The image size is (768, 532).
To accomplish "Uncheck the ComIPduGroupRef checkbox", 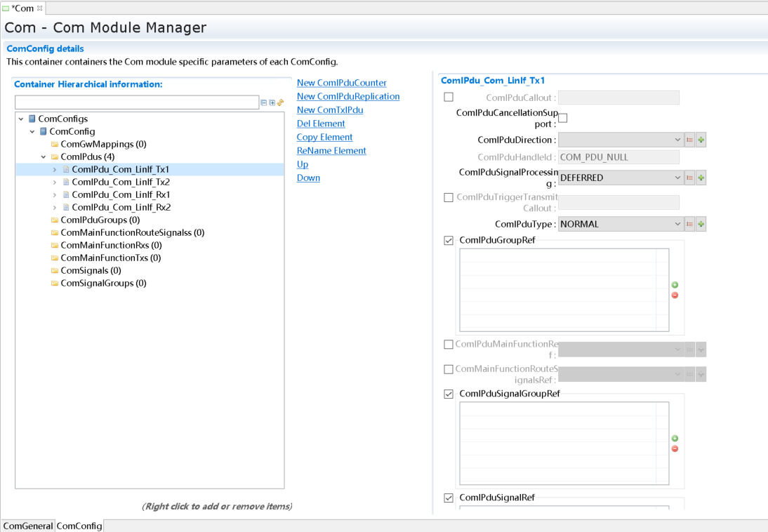I will click(x=449, y=241).
